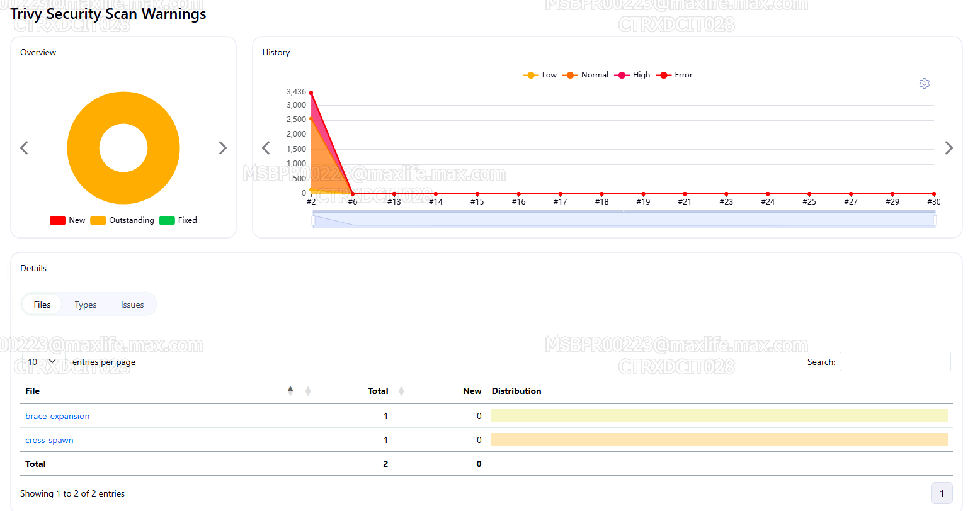Open the brace-expansion file details

point(57,416)
